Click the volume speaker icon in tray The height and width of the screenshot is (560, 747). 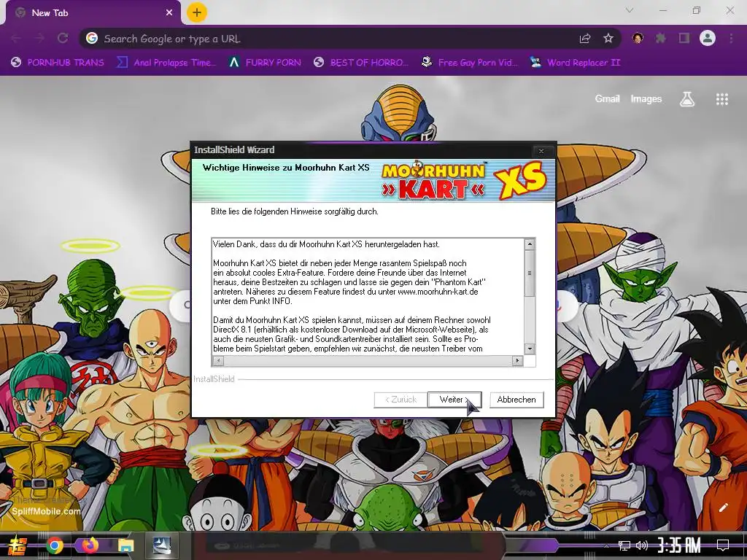(642, 545)
